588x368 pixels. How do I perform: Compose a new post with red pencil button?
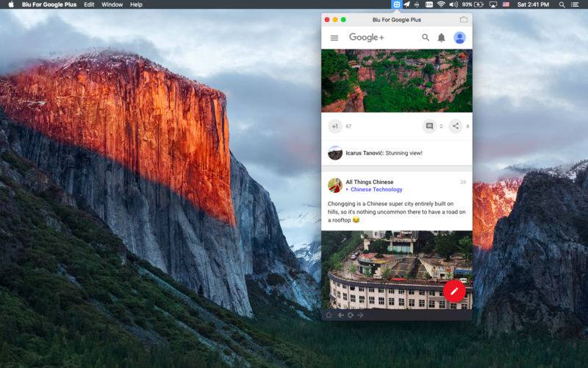point(454,291)
